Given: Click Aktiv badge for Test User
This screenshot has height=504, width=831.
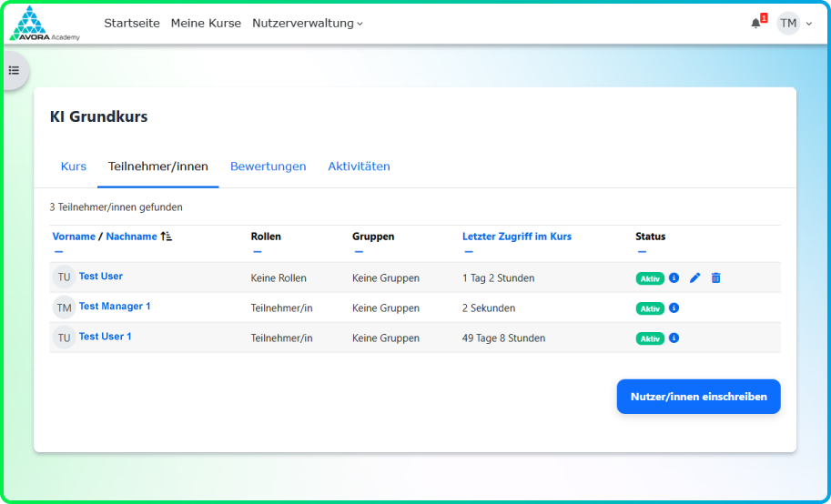Looking at the screenshot, I should (x=650, y=278).
